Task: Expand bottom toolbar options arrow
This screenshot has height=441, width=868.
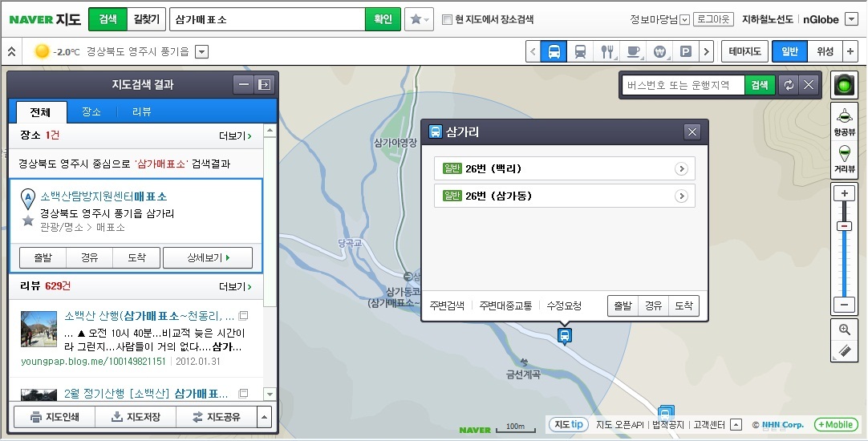Action: coord(265,417)
